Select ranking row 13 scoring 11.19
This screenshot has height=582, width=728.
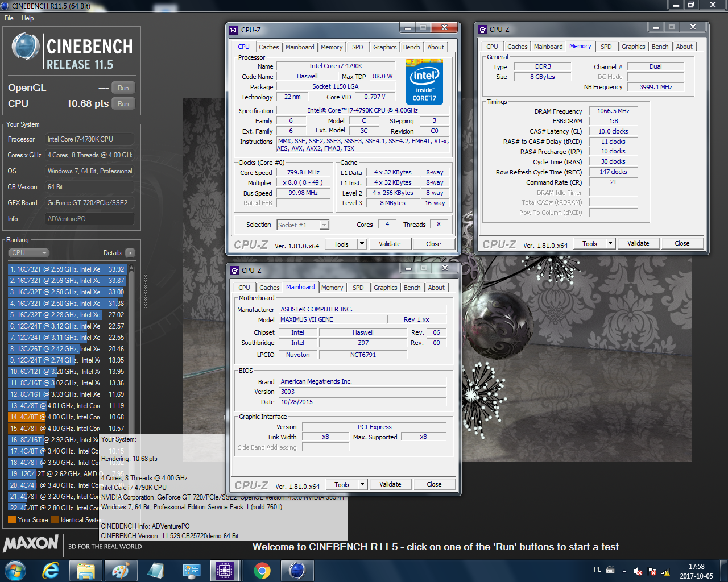67,406
